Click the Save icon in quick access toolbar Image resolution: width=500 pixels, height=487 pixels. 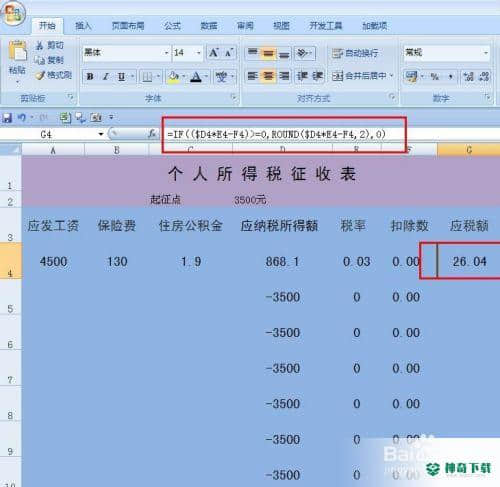pos(7,118)
